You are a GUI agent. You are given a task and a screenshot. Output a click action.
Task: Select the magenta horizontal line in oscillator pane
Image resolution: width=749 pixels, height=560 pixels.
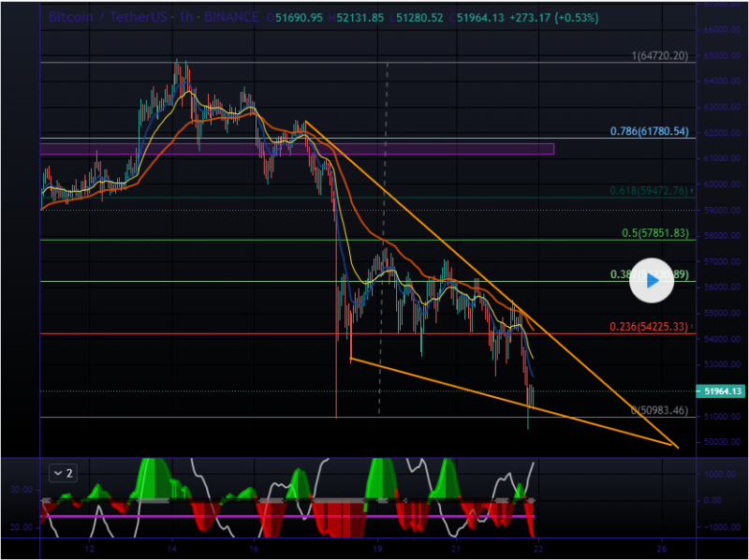[281, 516]
